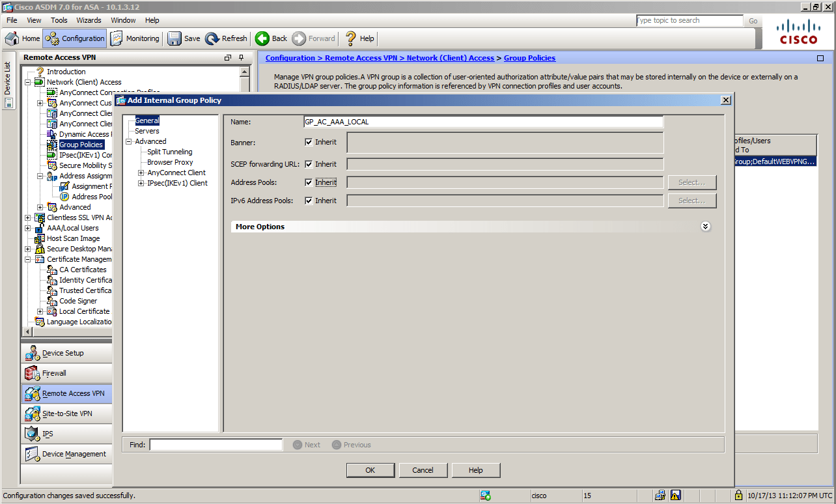Click the device status icon left of 'cisco'
The width and height of the screenshot is (836, 504).
(x=486, y=496)
